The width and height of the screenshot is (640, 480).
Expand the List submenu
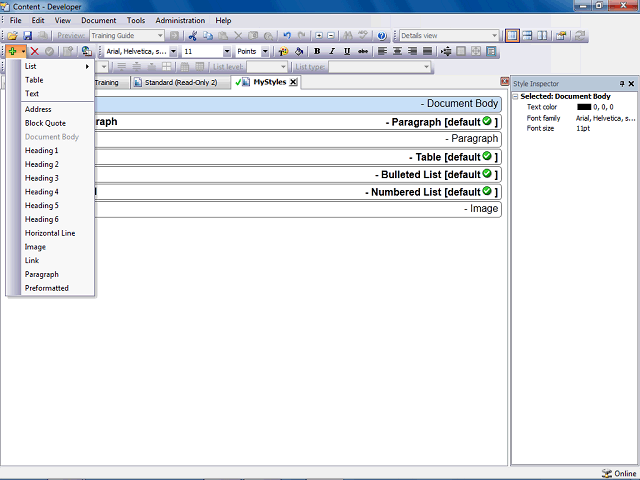pyautogui.click(x=57, y=66)
